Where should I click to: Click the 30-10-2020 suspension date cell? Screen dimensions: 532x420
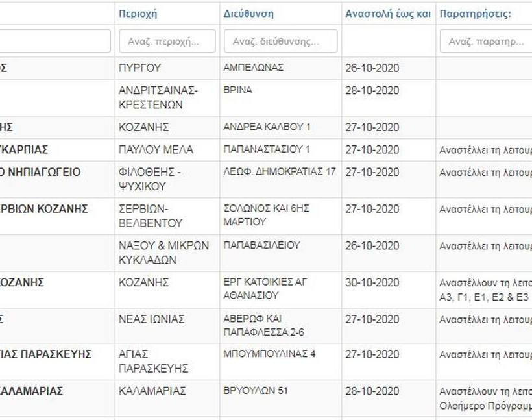point(372,282)
